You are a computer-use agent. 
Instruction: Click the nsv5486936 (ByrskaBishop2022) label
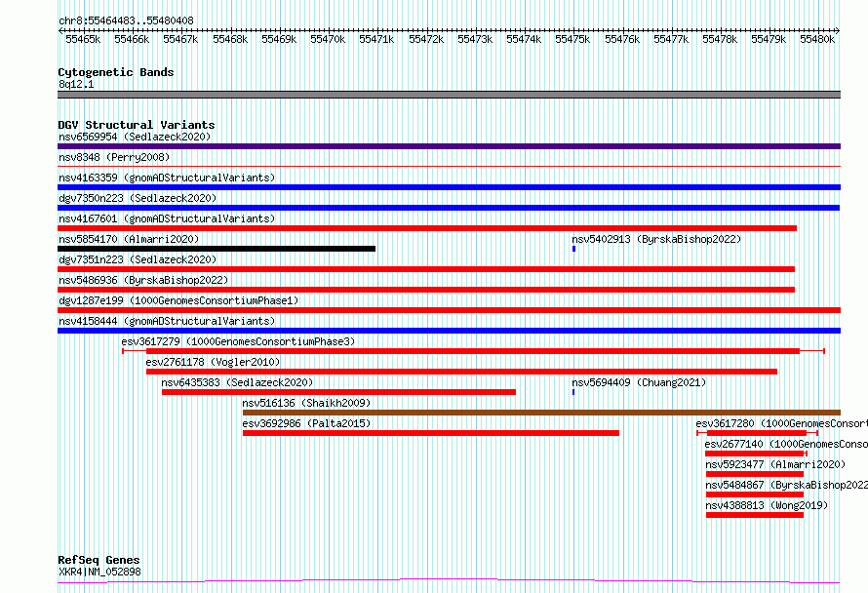coord(143,280)
